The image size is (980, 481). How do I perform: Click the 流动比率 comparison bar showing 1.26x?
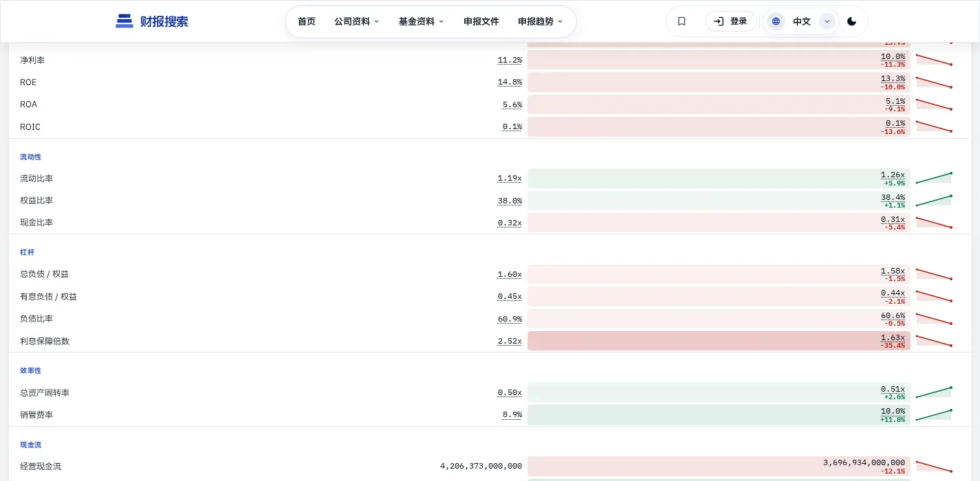719,179
